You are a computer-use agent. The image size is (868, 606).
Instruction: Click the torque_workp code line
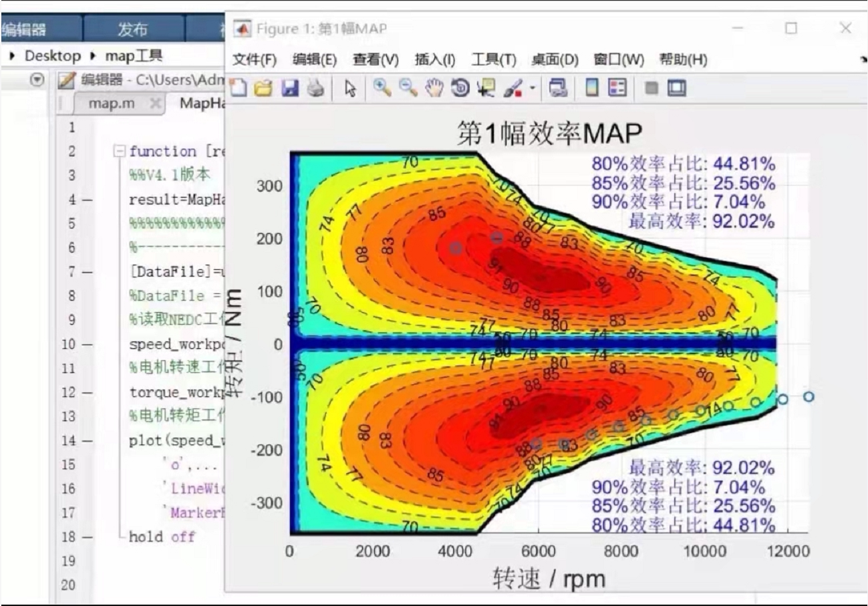[x=176, y=392]
